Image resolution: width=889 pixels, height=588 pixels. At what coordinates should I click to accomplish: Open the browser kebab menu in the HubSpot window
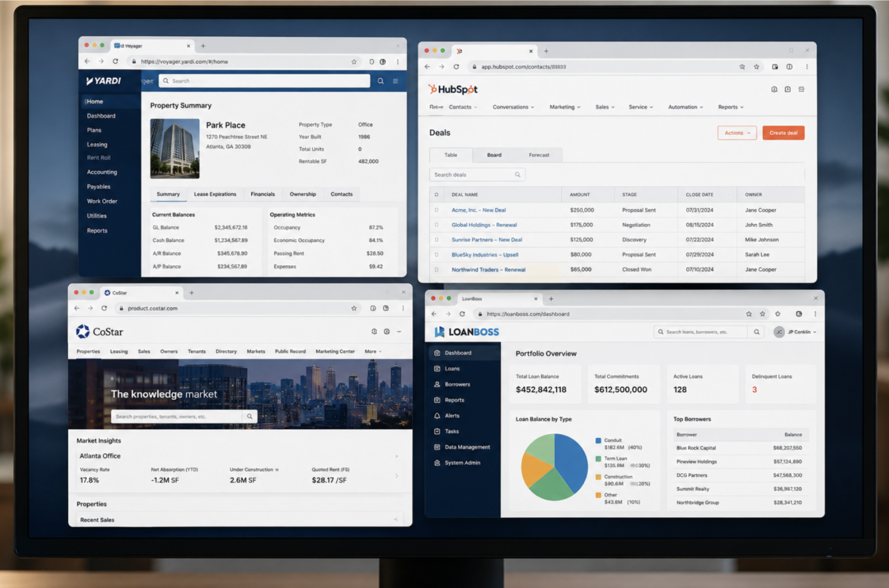pyautogui.click(x=807, y=67)
